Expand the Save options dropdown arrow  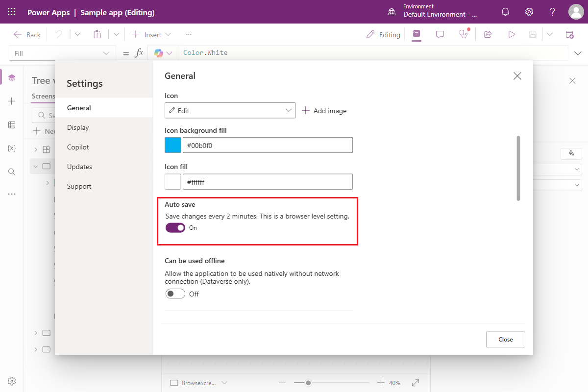tap(550, 34)
